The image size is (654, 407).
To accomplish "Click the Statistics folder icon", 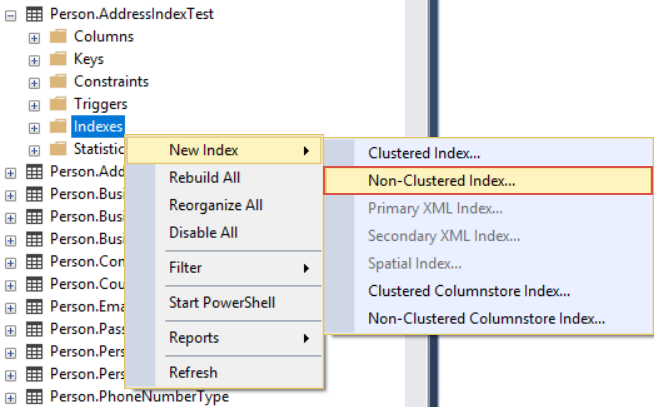I will pyautogui.click(x=58, y=149).
